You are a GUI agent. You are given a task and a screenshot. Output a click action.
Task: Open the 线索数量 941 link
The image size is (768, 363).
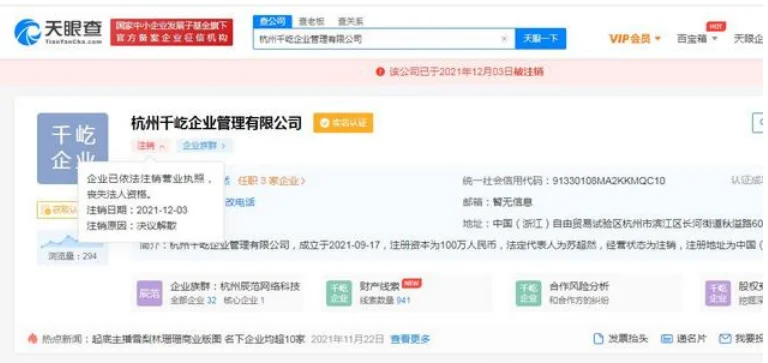385,300
